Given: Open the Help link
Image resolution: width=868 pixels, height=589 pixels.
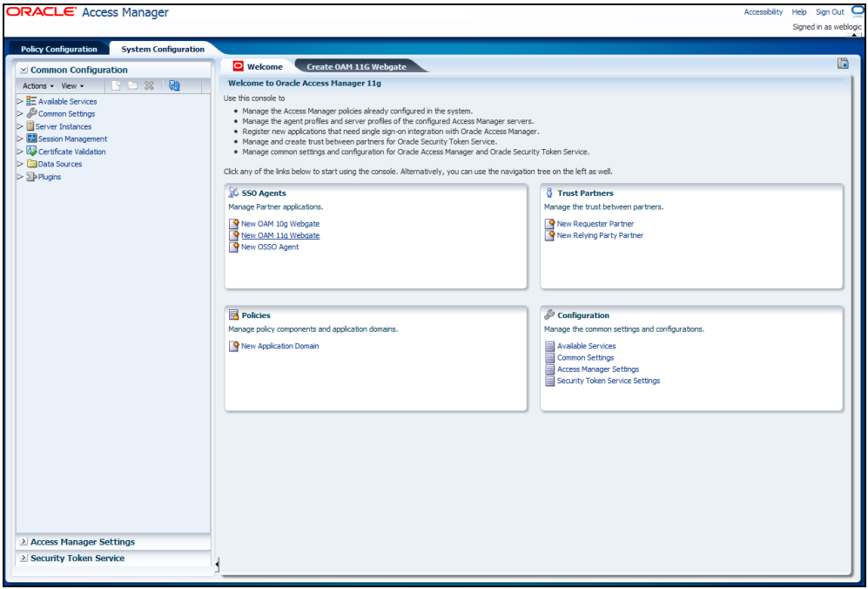Looking at the screenshot, I should [799, 11].
